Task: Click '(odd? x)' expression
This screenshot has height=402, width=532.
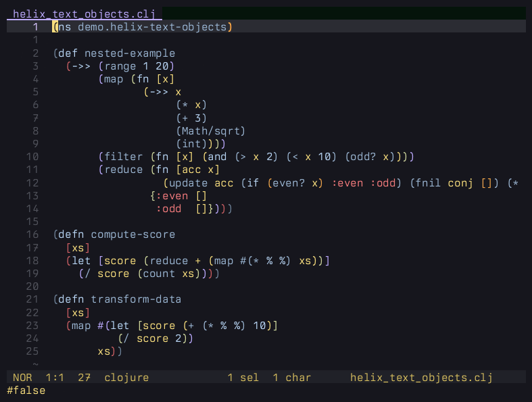Action: [370, 157]
